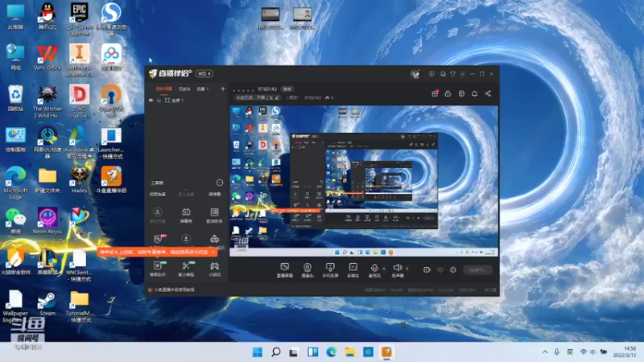Image resolution: width=644 pixels, height=362 pixels.
Task: Open the scissors clip tool
Action: click(x=186, y=269)
